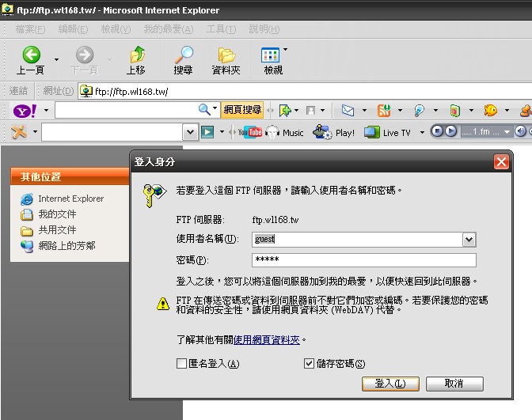Click the password (密碼) input field
532x420 pixels.
point(363,260)
